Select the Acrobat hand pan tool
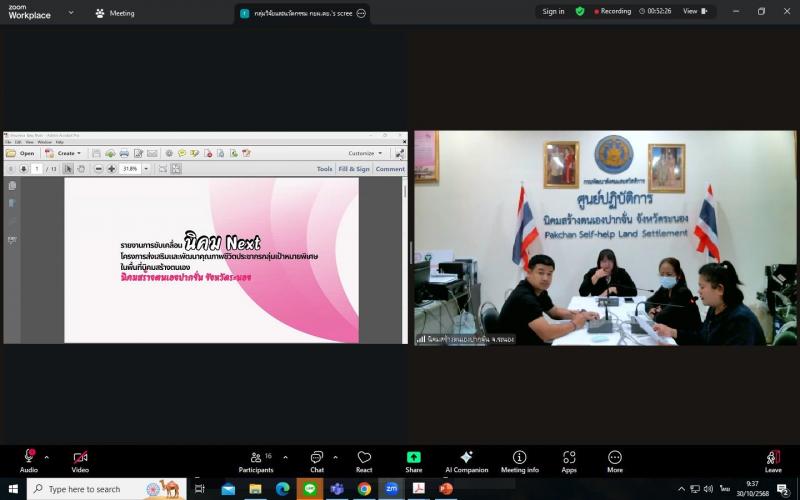The width and height of the screenshot is (800, 500). click(81, 168)
